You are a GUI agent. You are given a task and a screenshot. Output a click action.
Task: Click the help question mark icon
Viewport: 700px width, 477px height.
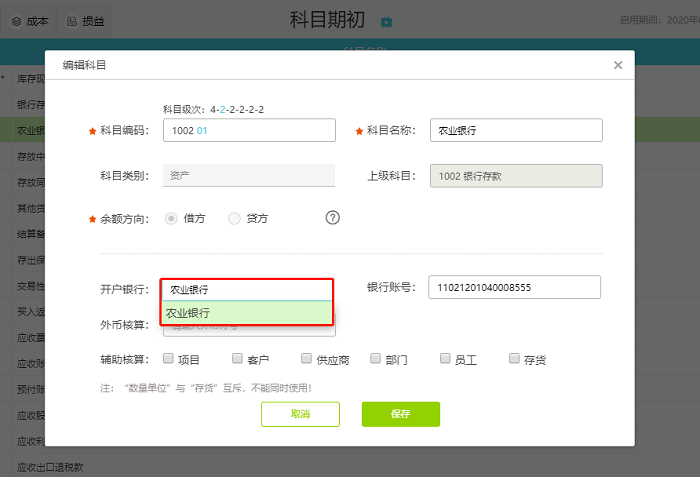pyautogui.click(x=333, y=218)
